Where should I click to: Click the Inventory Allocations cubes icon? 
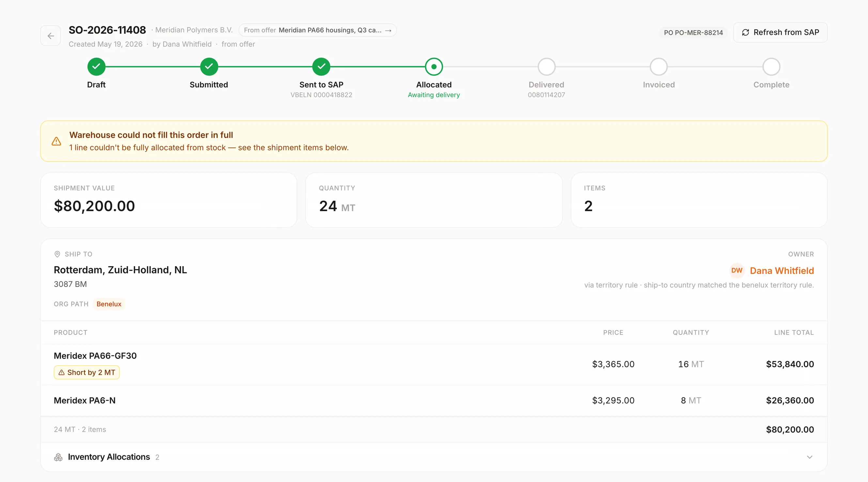click(x=58, y=457)
